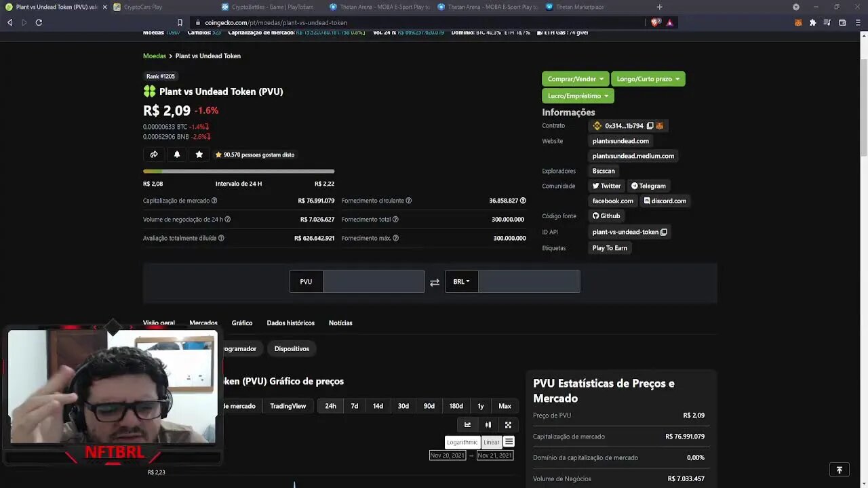Open the Notícias tab
The height and width of the screenshot is (488, 868).
[x=340, y=323]
